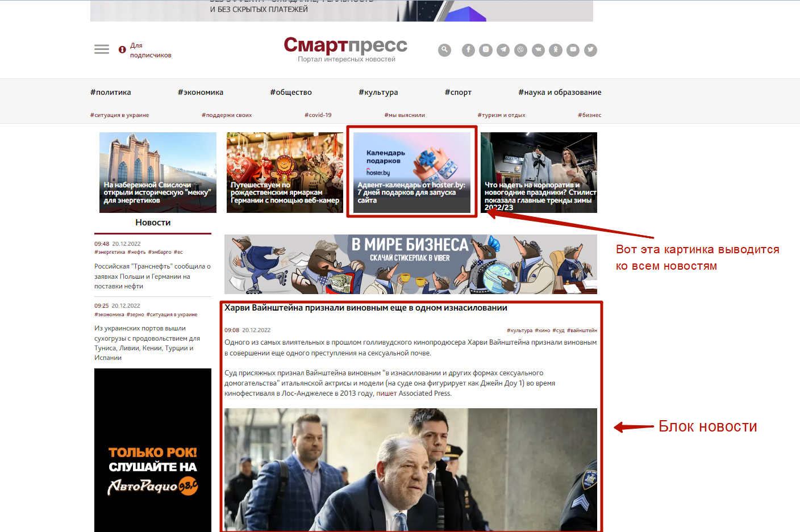Select the #экономика menu item
The height and width of the screenshot is (532, 800).
tap(201, 93)
